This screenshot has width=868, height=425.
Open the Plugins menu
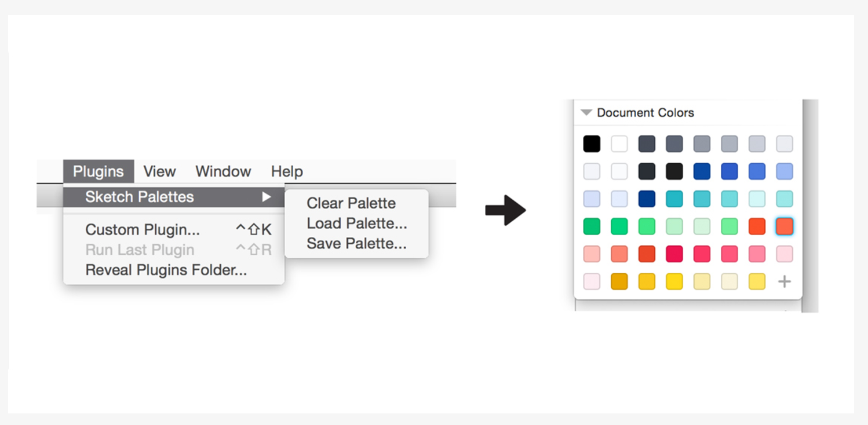(x=99, y=171)
